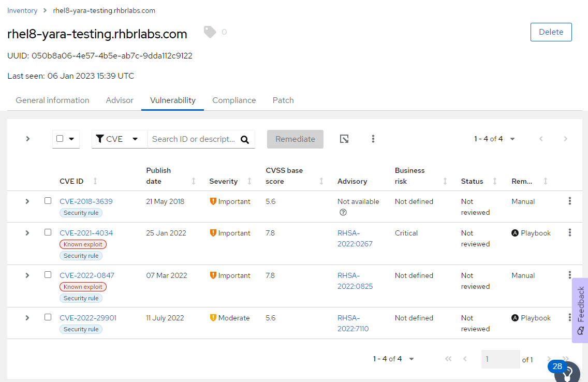Check the CVE-2022-29901 row checkbox
Screen dimensions: 588x382
point(48,317)
